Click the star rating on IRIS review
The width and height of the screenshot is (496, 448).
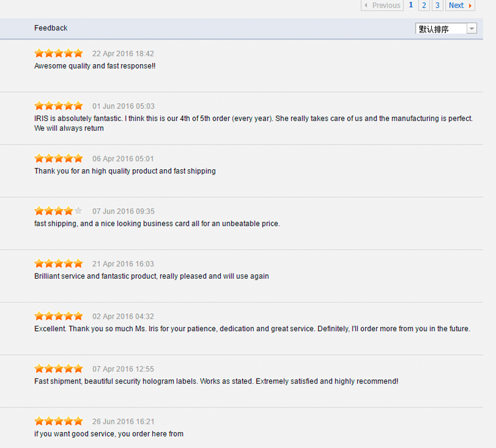point(59,106)
